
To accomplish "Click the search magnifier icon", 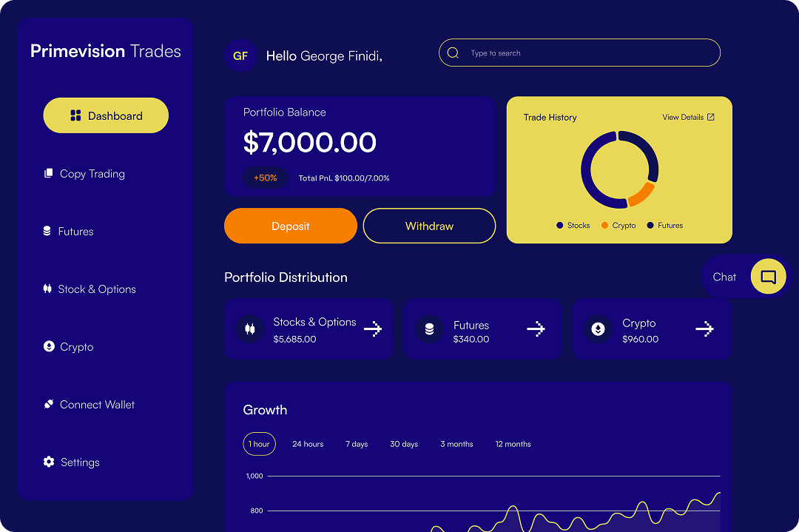I will click(x=453, y=53).
